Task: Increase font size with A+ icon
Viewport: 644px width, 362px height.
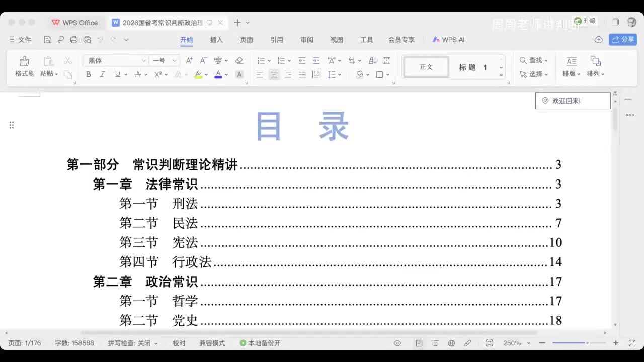Action: click(x=189, y=60)
